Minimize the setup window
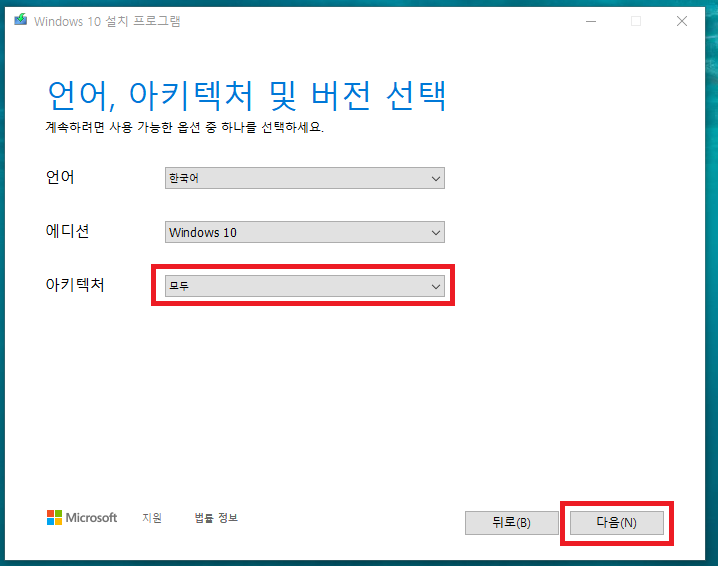 pyautogui.click(x=591, y=21)
